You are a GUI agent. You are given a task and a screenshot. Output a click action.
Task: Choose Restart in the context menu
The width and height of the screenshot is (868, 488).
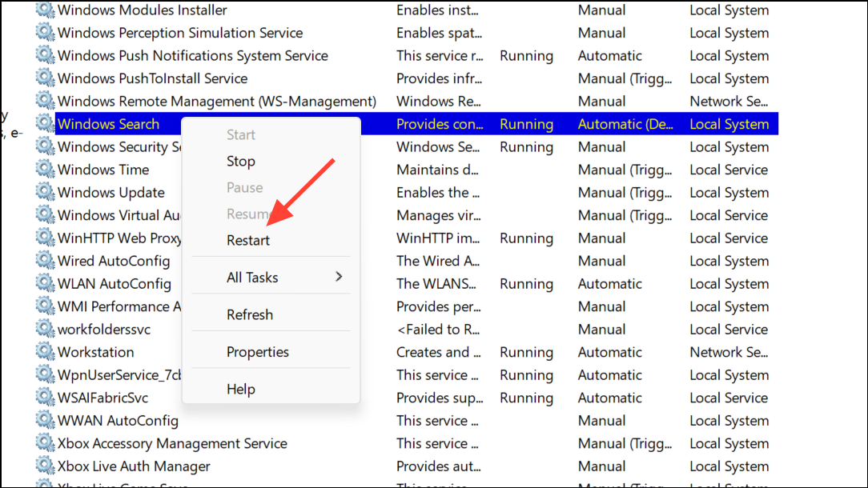(x=248, y=240)
